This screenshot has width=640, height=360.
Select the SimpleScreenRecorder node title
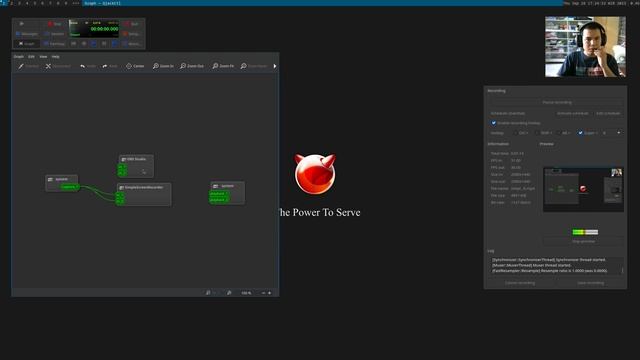click(x=144, y=187)
